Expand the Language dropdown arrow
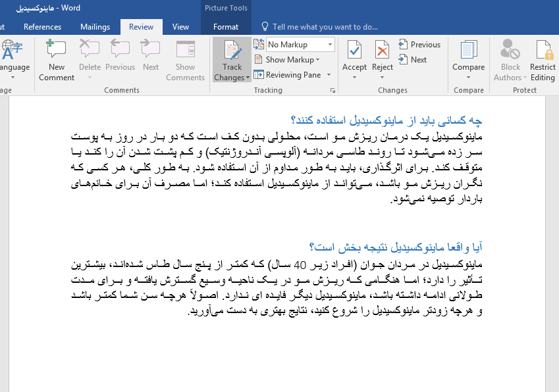Screen dimensions: 559x392 [x=13, y=77]
